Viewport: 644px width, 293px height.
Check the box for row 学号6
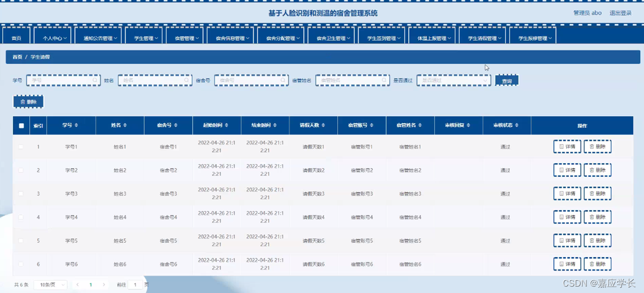[x=21, y=264]
